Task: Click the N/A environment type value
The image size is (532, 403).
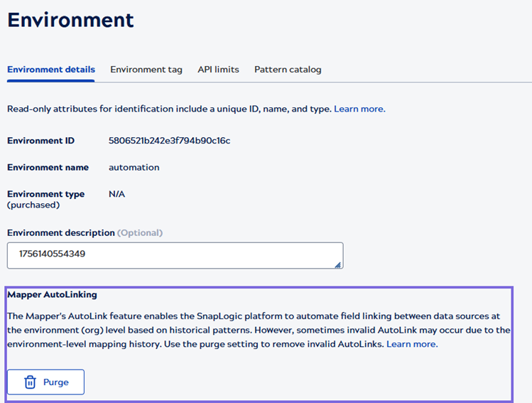Action: (x=116, y=194)
